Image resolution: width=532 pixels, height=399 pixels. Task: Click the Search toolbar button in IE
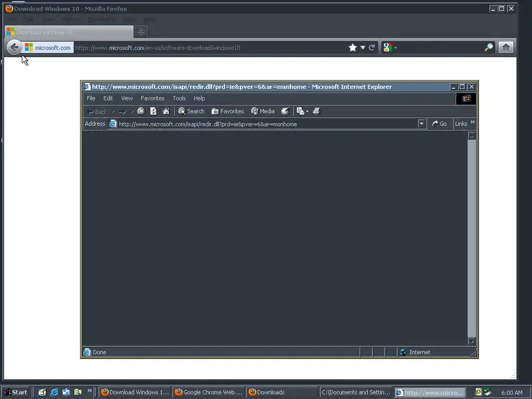191,111
